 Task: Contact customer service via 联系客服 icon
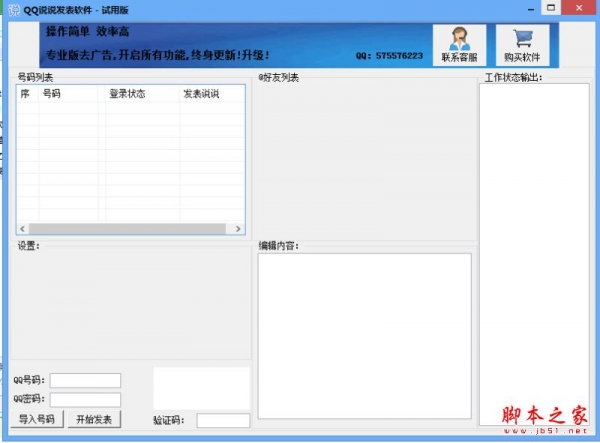459,45
